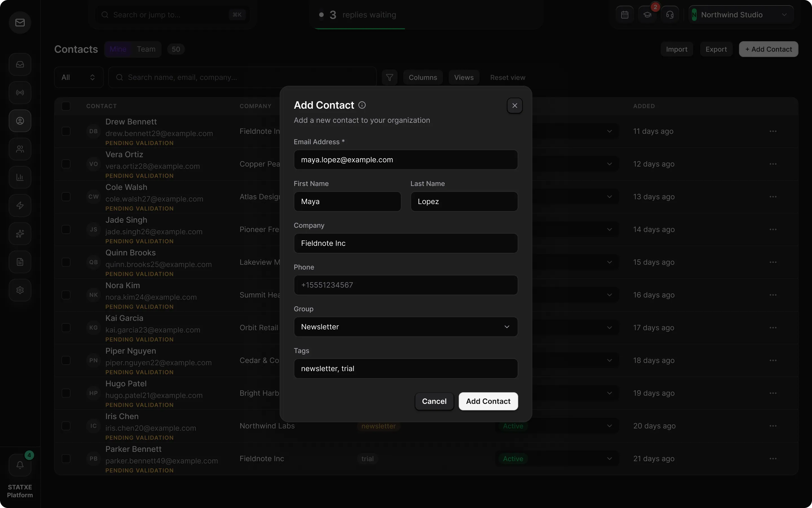Click the info icon beside Add Contact title
The image size is (812, 508).
point(362,105)
